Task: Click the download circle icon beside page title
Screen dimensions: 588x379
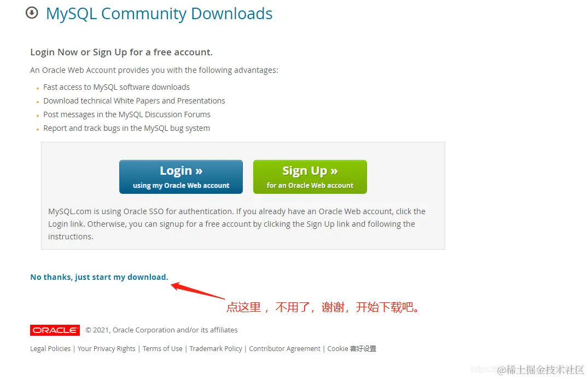Action: tap(32, 13)
